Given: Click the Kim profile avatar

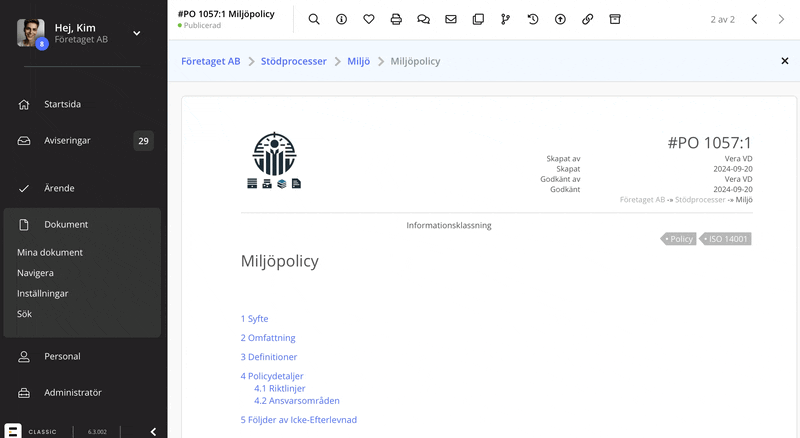Looking at the screenshot, I should (x=31, y=33).
